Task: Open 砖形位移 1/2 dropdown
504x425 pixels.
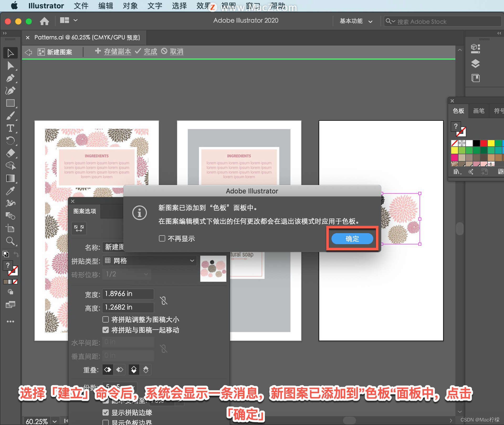Action: [127, 274]
